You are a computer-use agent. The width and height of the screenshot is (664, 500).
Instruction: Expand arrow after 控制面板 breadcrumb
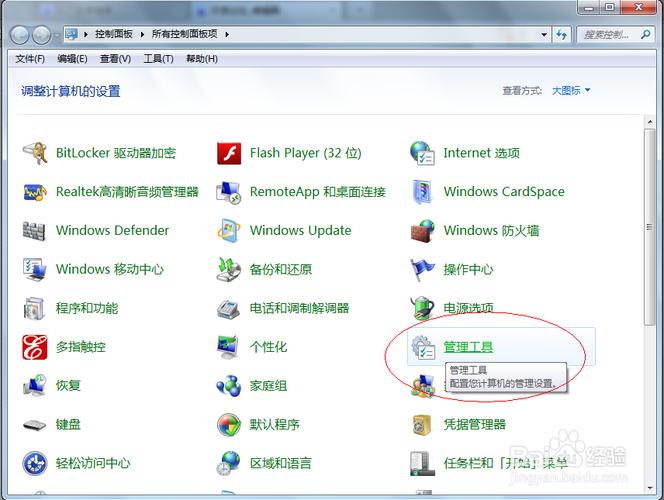tap(142, 34)
